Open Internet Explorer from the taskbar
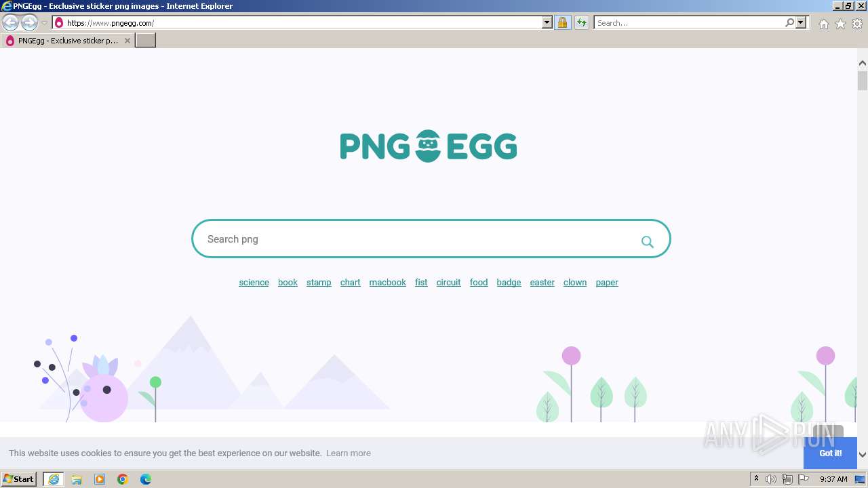Screen dimensions: 868x488 (x=54, y=479)
